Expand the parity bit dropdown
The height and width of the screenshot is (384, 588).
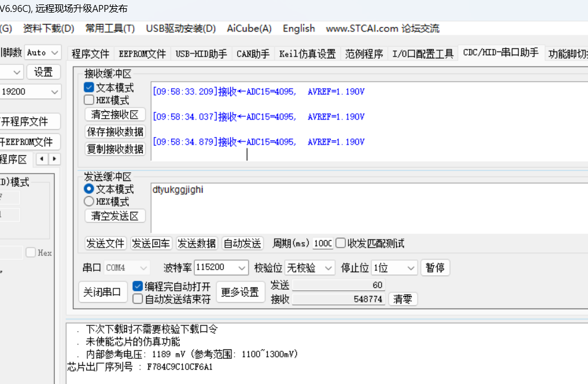point(328,268)
